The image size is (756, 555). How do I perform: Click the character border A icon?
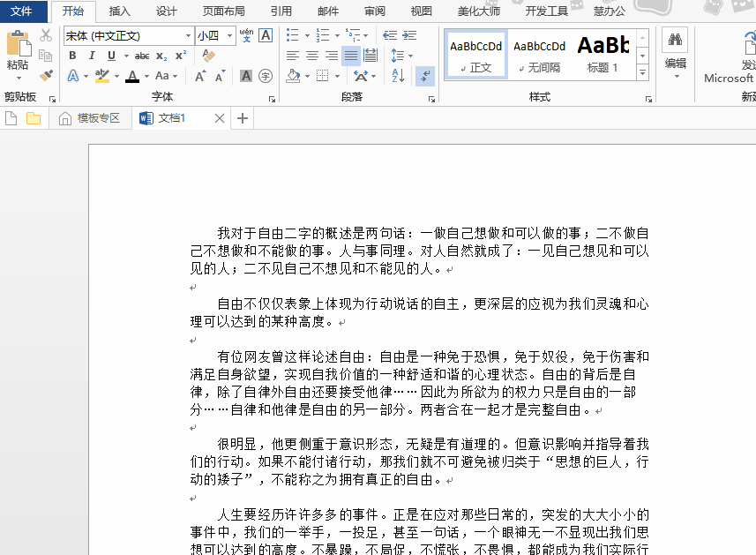(x=266, y=35)
